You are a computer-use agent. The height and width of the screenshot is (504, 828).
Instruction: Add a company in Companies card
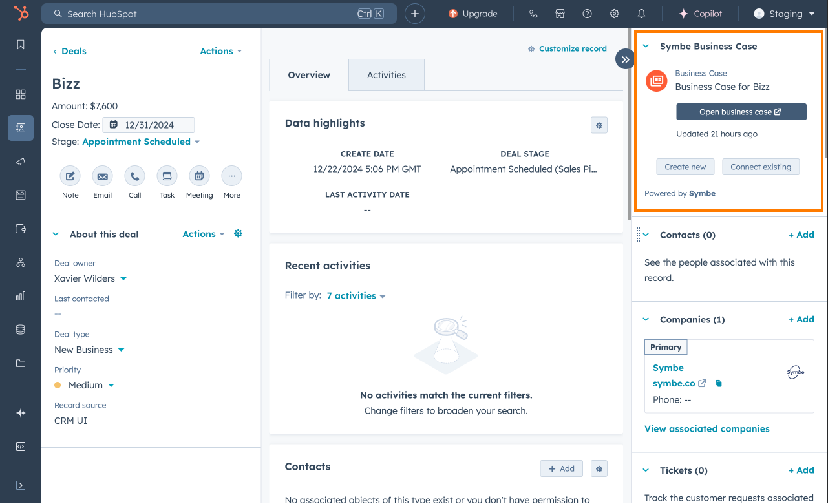click(x=801, y=319)
